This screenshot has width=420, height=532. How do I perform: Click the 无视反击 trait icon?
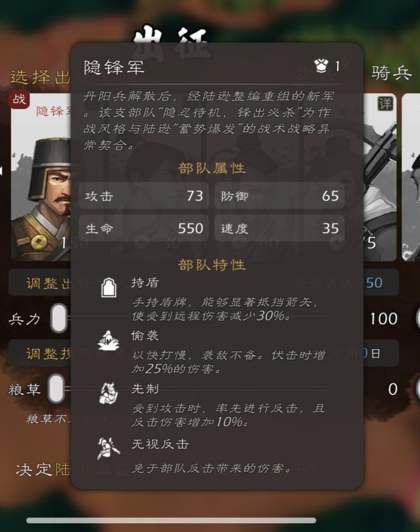pos(108,448)
